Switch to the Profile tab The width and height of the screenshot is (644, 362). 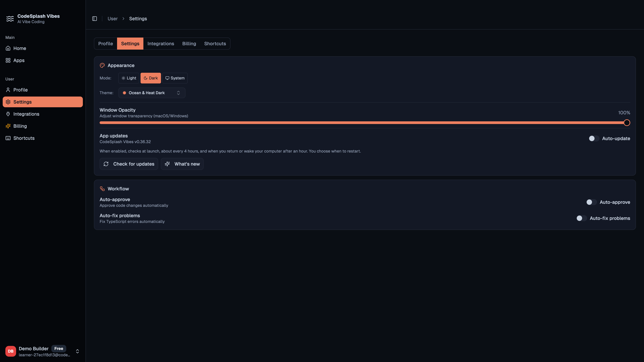105,43
